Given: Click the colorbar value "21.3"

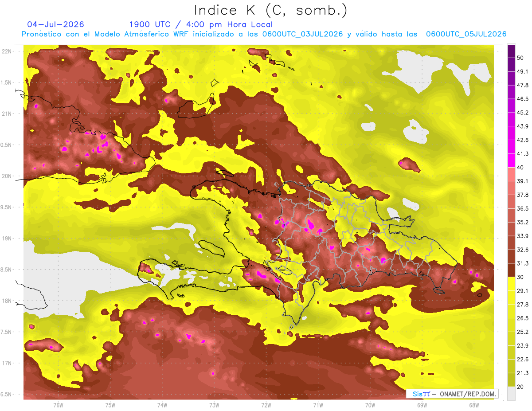Looking at the screenshot, I should click(523, 373).
